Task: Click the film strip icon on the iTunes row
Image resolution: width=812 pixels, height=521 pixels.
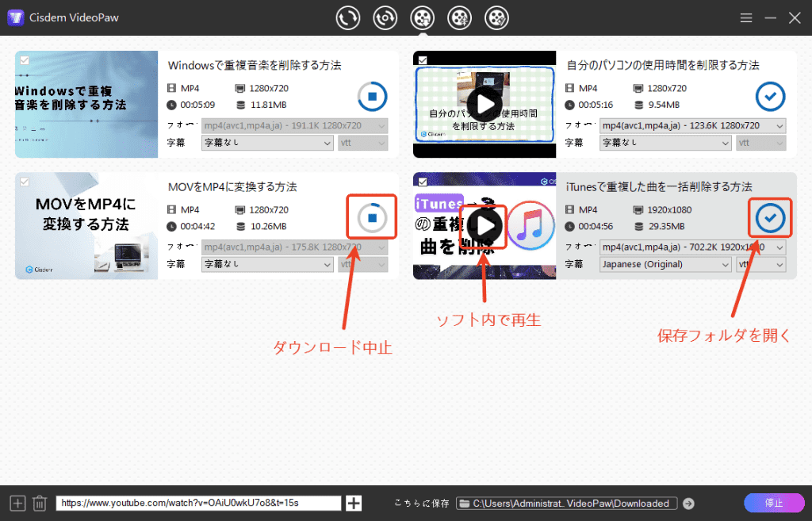Action: 569,209
